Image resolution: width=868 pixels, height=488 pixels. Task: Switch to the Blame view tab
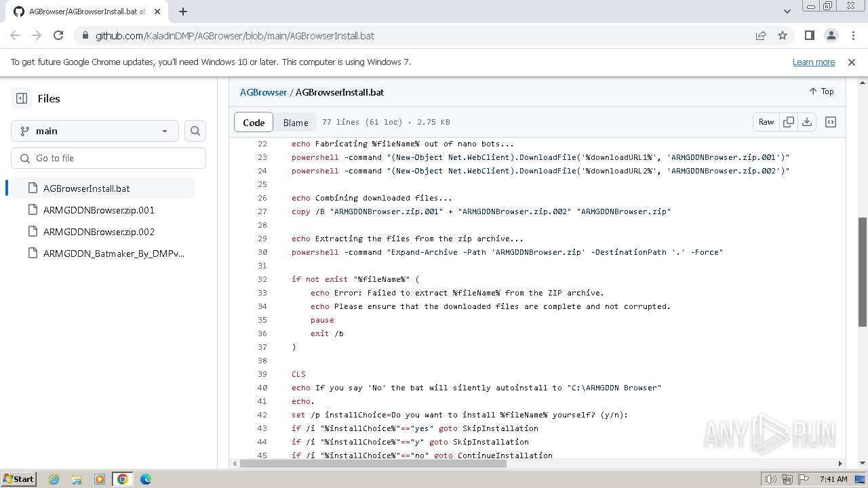coord(296,122)
